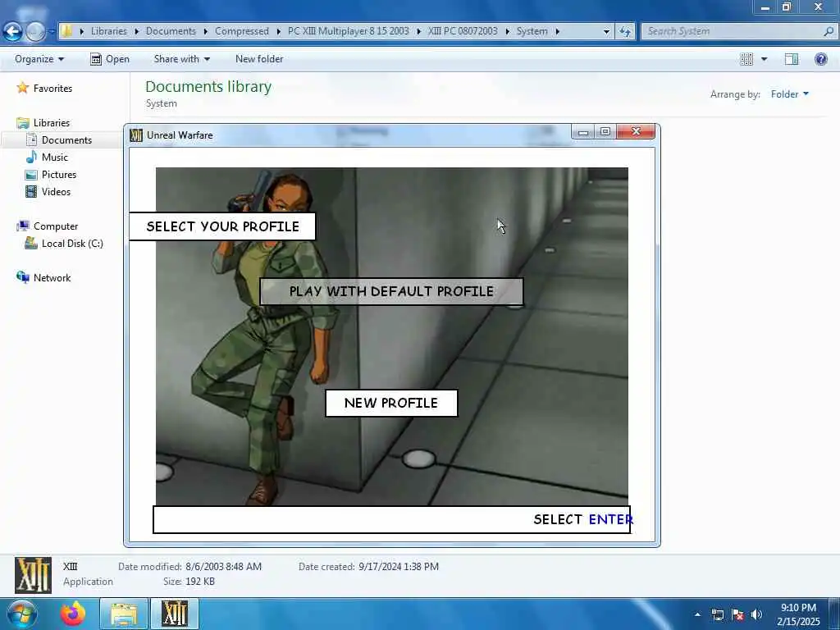This screenshot has height=630, width=840.
Task: Toggle the preview pane icon
Action: click(792, 59)
